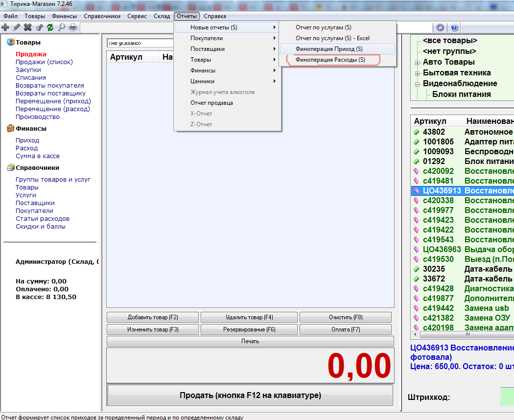Open Возвраты поставщику link
This screenshot has height=420, width=514.
(x=50, y=93)
